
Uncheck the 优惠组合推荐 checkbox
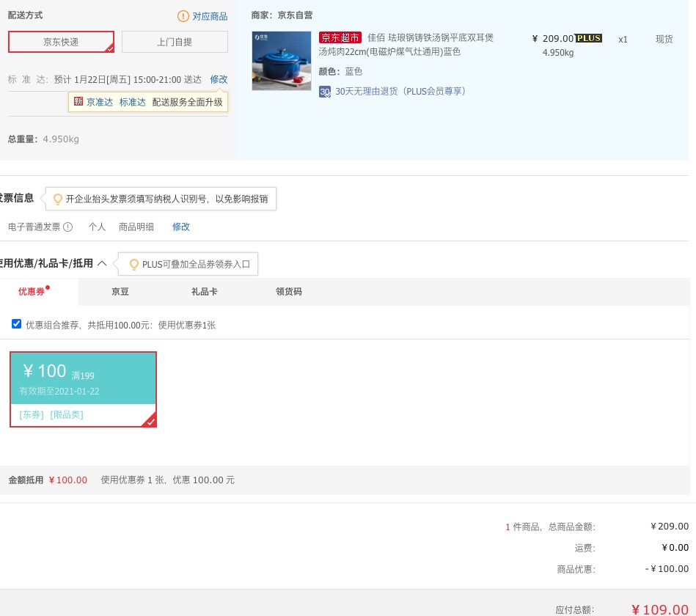tap(16, 324)
